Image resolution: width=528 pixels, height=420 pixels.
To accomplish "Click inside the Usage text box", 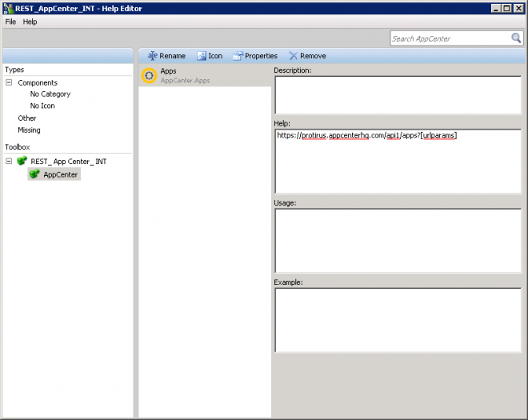I will 398,241.
